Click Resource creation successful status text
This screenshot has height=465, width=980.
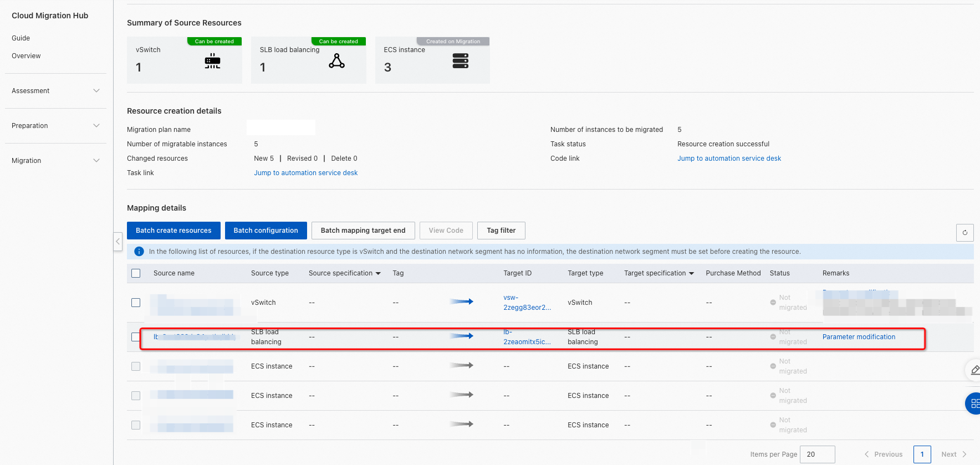(723, 144)
